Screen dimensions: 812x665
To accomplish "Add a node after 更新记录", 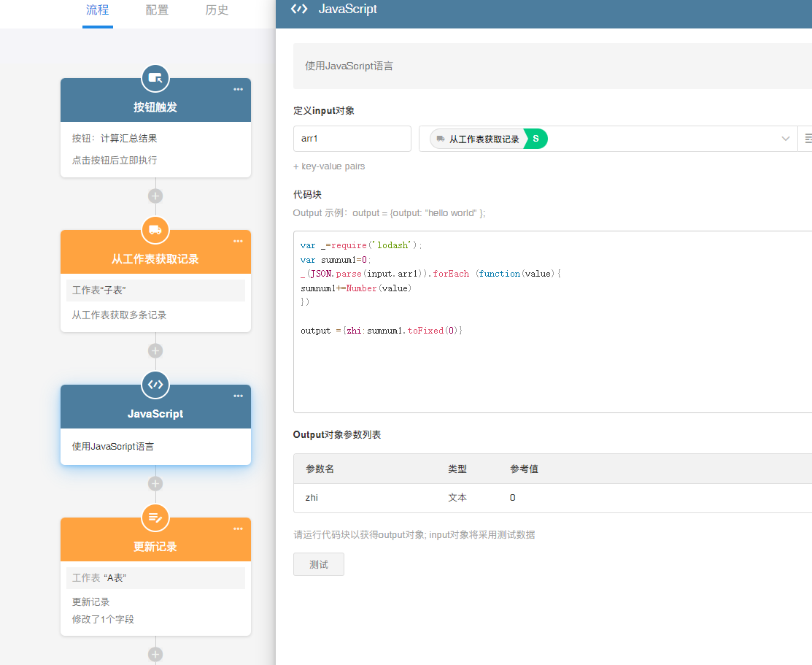I will coord(155,654).
